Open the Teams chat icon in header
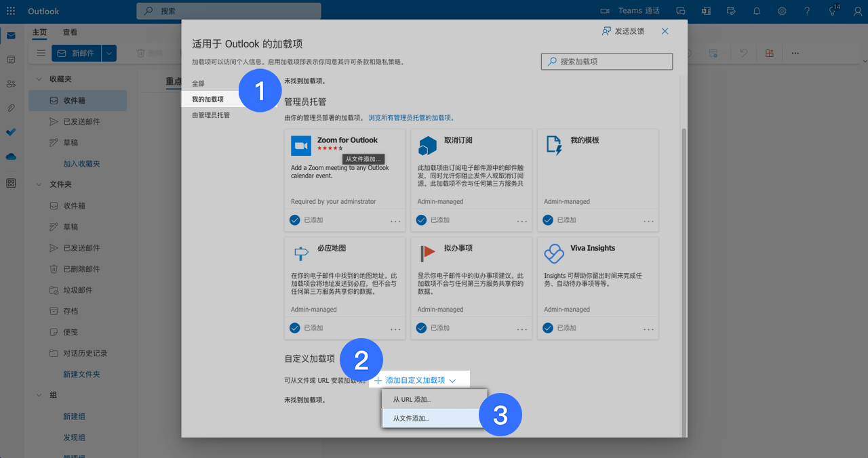 click(x=681, y=11)
